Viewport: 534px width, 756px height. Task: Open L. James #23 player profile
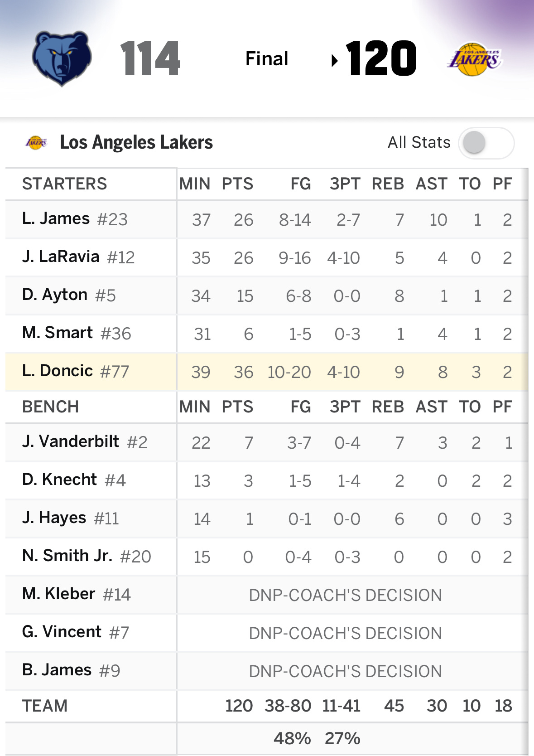[75, 219]
